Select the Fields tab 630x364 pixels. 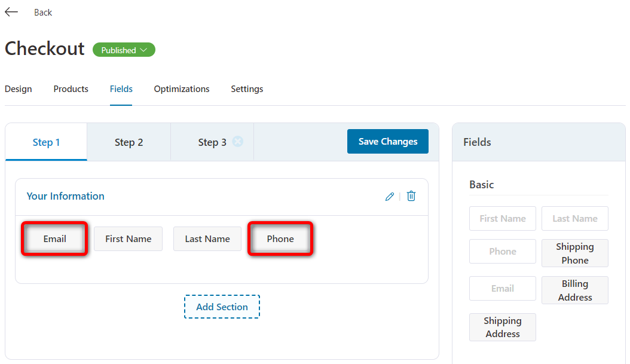tap(121, 89)
